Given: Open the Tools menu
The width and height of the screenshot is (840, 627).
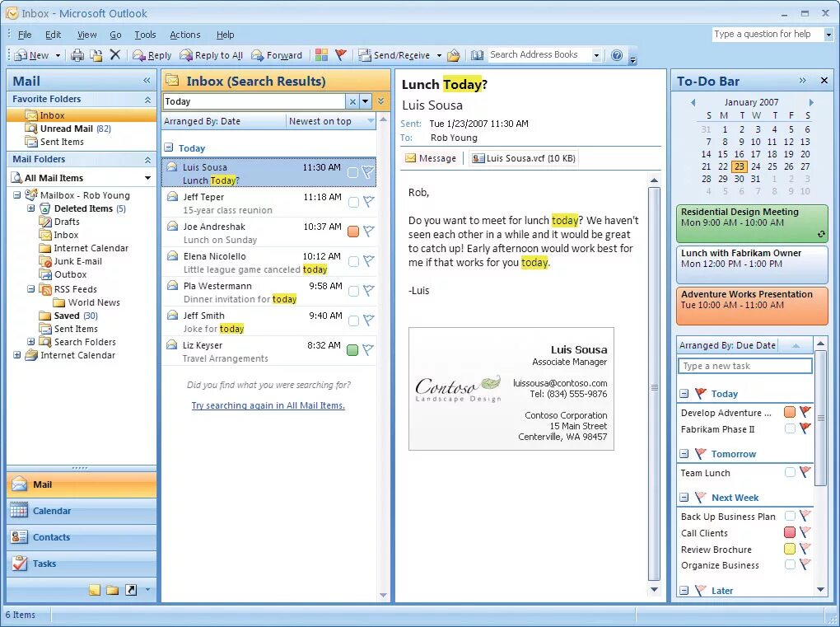Looking at the screenshot, I should 145,35.
